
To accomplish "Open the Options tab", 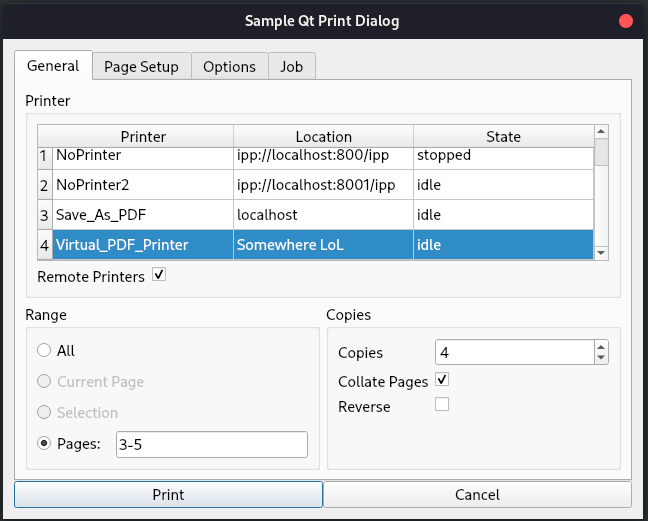I will (x=229, y=67).
